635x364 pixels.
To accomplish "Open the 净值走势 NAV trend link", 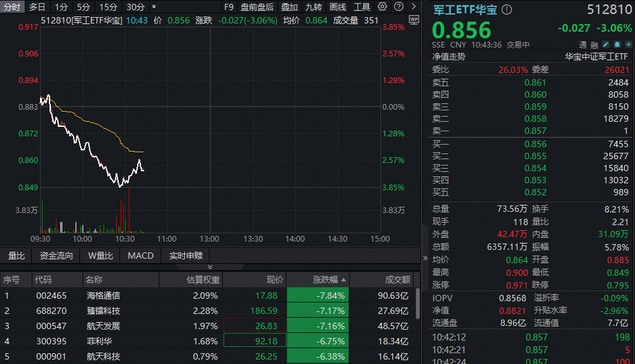I will (449, 56).
